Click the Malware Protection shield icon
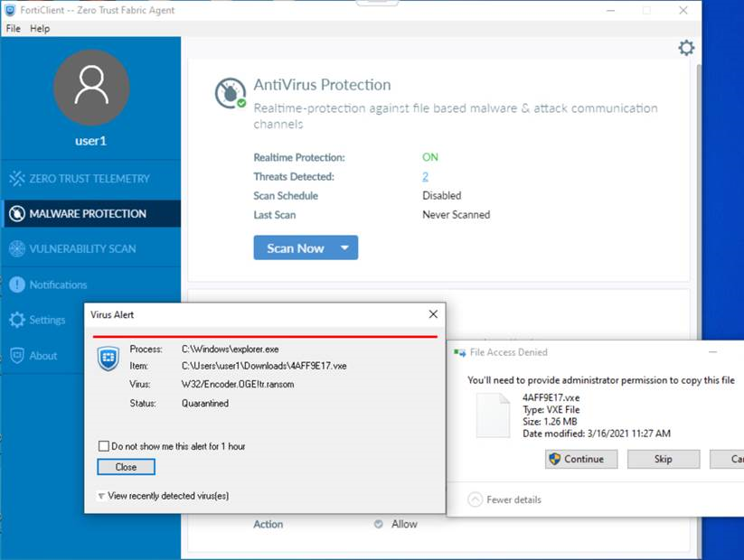The image size is (744, 560). click(x=17, y=213)
